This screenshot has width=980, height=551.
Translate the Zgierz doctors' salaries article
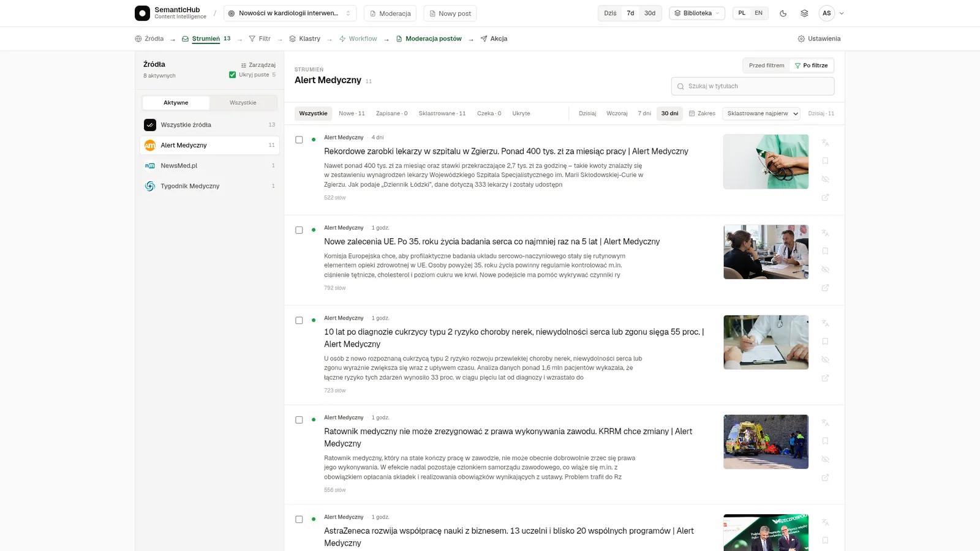825,142
